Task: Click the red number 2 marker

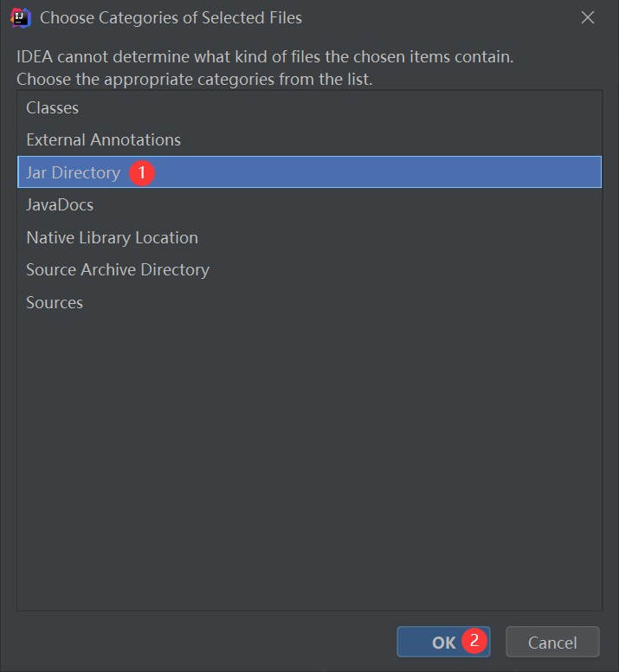Action: click(x=474, y=641)
